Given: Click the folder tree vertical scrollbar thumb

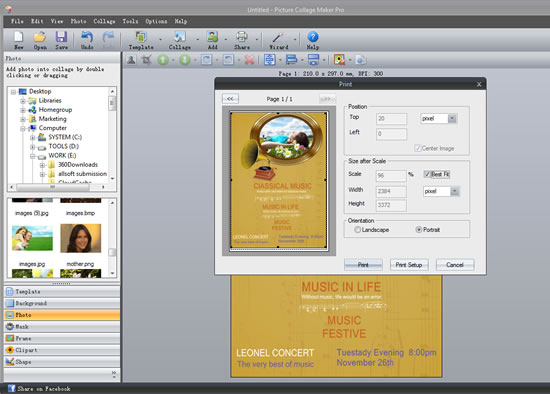Looking at the screenshot, I should click(112, 104).
